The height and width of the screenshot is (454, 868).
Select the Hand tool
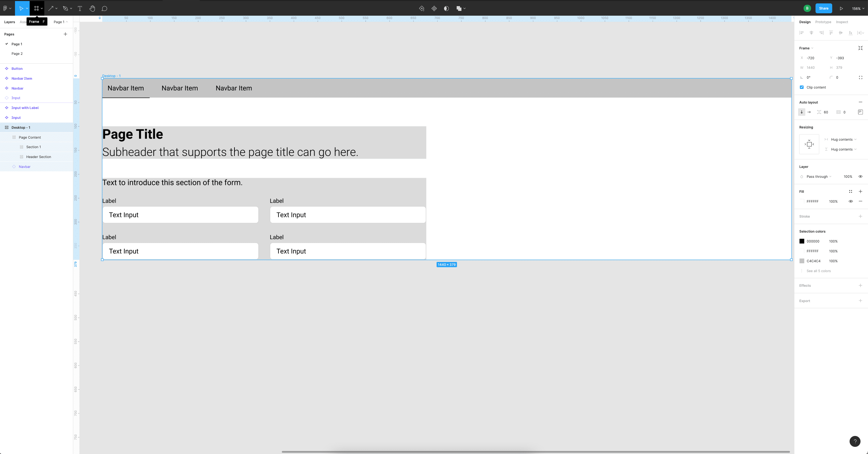coord(92,8)
